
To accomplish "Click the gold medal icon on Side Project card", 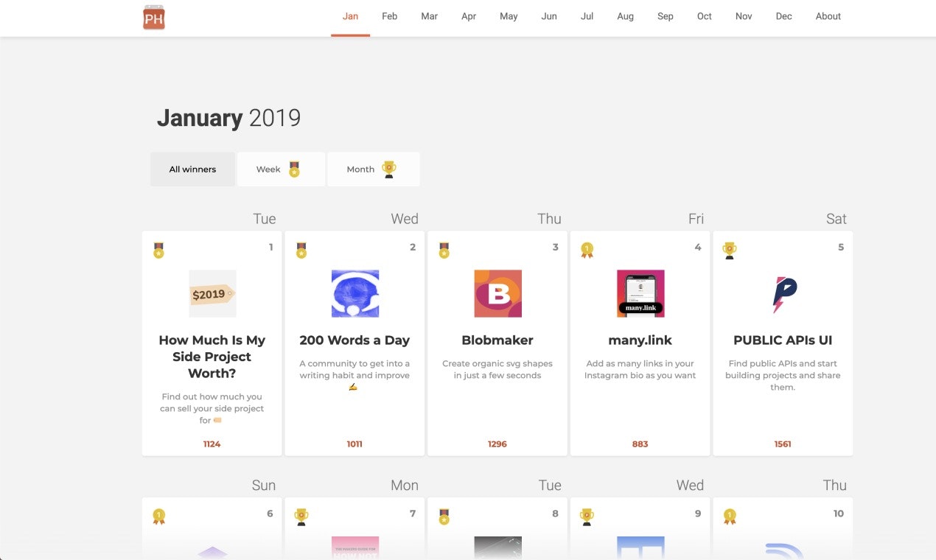I will coord(158,250).
